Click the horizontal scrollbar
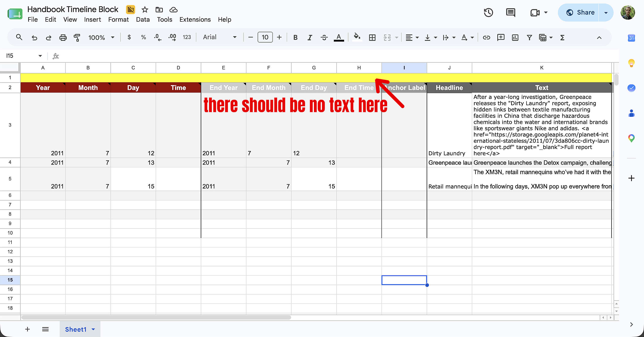Image resolution: width=644 pixels, height=337 pixels. [x=156, y=318]
